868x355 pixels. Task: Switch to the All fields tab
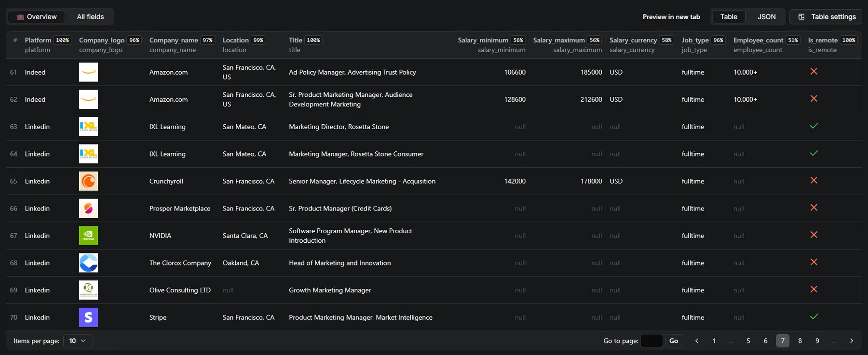tap(90, 17)
